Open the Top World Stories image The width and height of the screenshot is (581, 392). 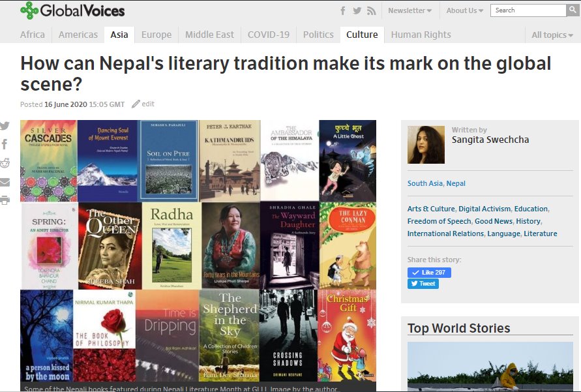point(490,367)
